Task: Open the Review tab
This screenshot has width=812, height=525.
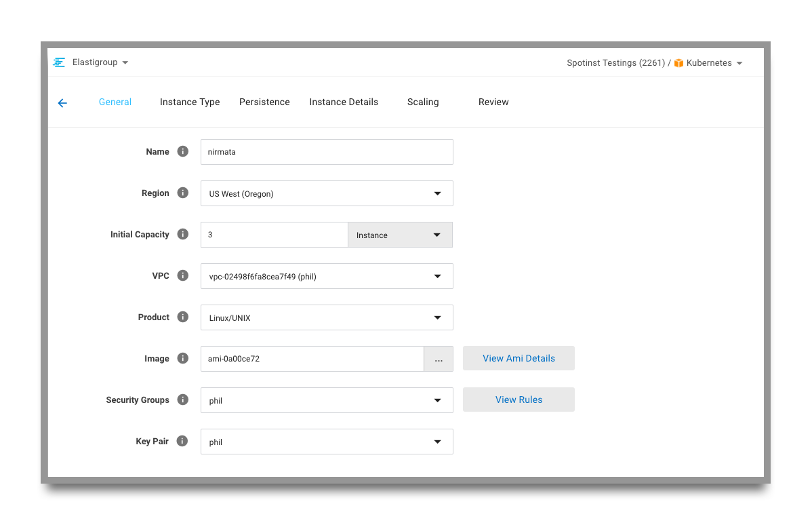Action: coord(493,102)
